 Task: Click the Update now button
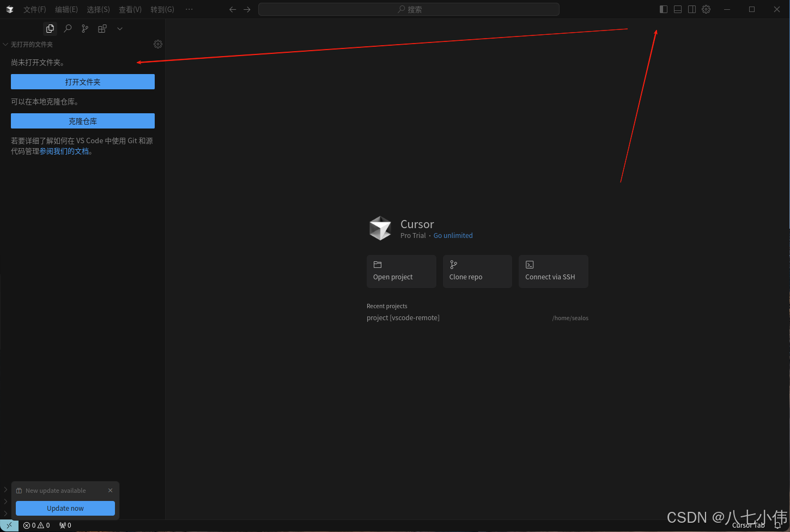pos(65,508)
